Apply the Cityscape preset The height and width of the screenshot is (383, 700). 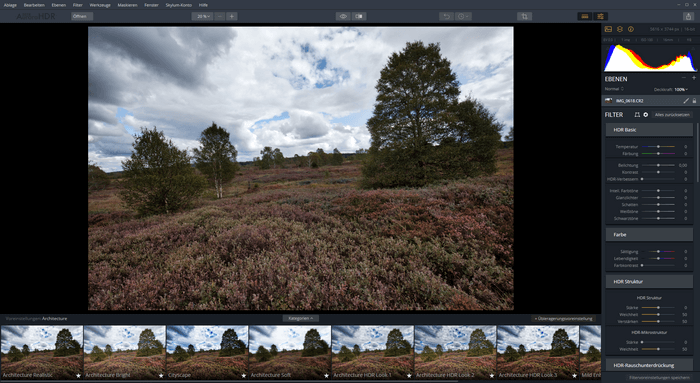(x=207, y=352)
